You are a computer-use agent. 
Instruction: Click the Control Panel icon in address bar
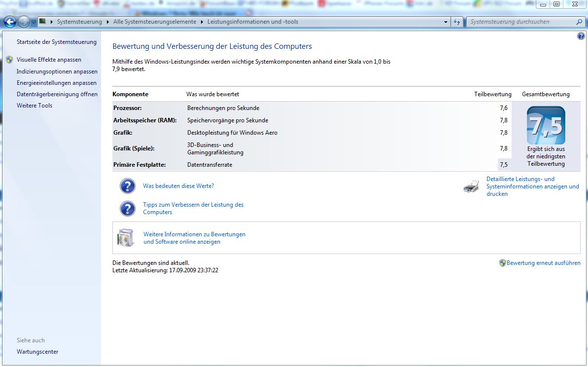click(42, 21)
